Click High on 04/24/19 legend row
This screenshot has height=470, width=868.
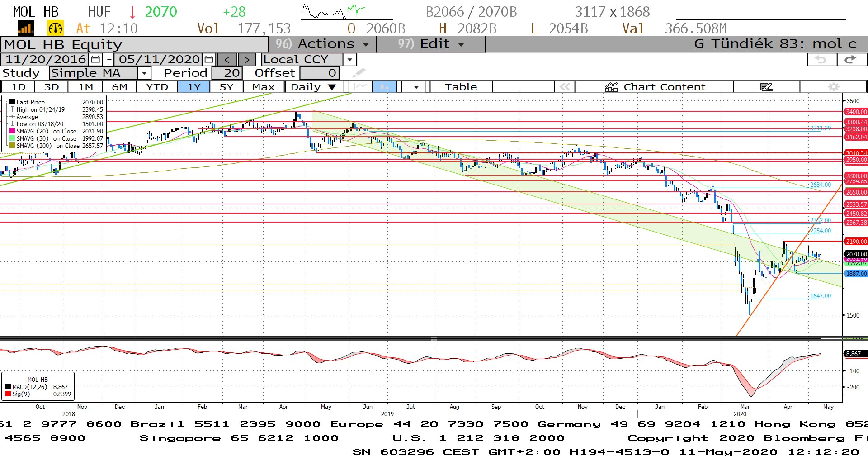click(57, 109)
